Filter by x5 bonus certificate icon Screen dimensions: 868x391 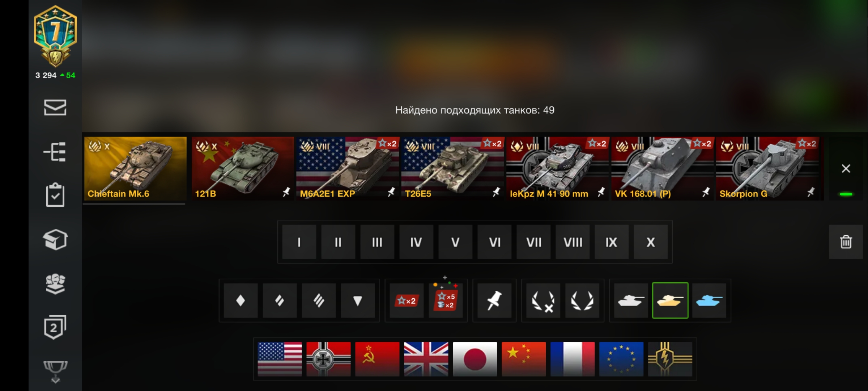point(446,300)
